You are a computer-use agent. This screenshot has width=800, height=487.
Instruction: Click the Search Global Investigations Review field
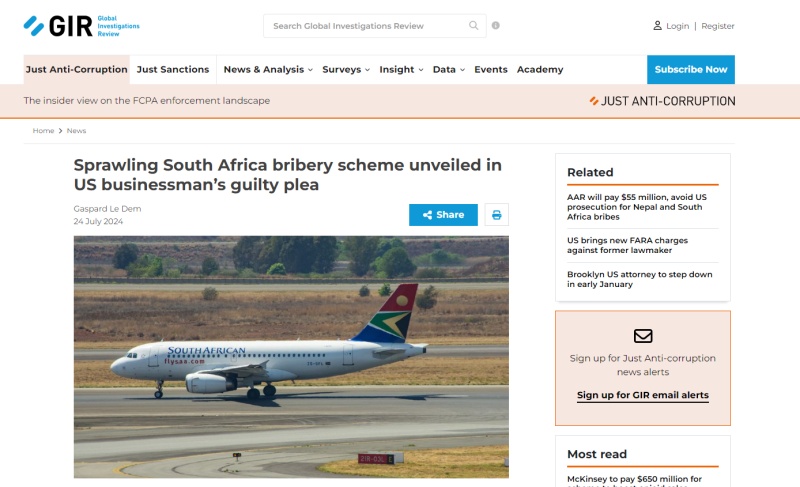point(365,26)
